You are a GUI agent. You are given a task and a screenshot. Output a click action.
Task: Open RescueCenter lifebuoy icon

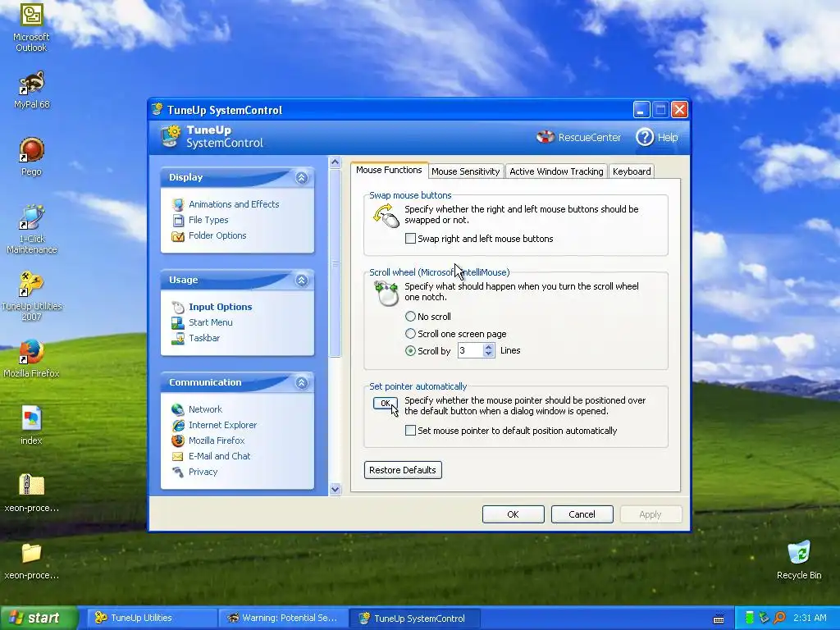point(546,137)
